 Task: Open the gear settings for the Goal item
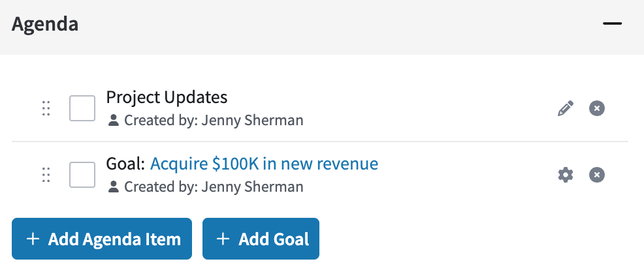pos(565,175)
